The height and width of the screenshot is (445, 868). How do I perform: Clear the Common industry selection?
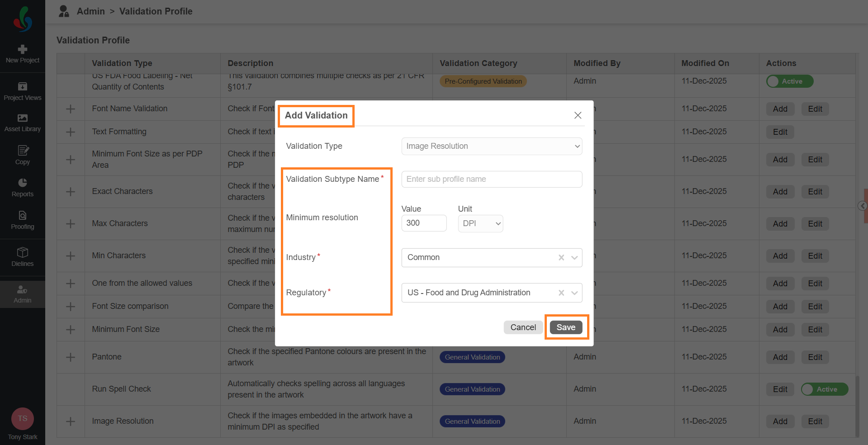pyautogui.click(x=561, y=257)
